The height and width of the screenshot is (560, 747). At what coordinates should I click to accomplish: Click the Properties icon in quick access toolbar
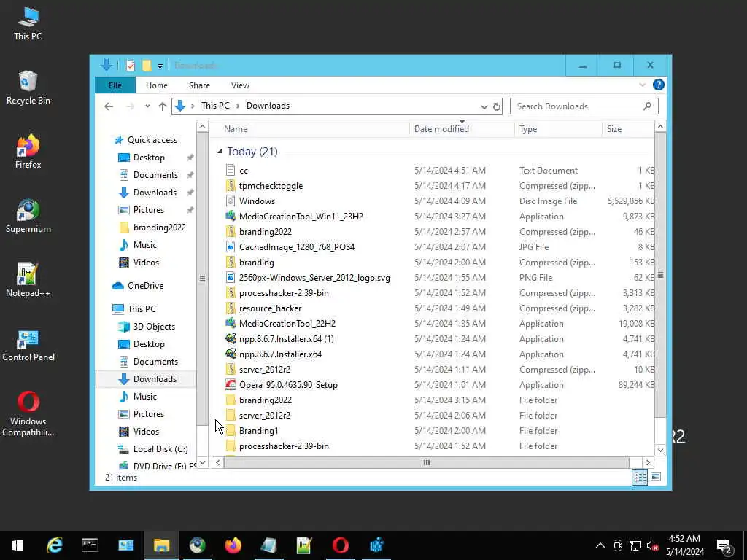point(131,66)
